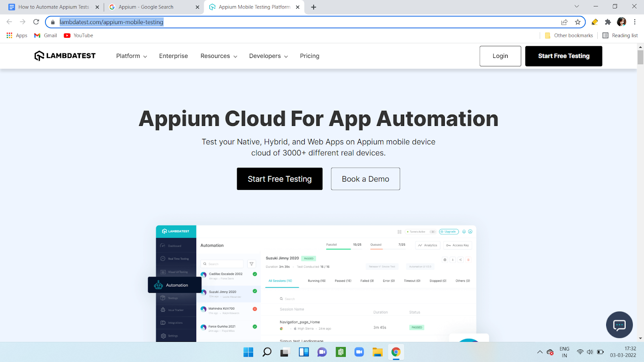
Task: Open the Teams Chat taskbar icon
Action: 322,352
